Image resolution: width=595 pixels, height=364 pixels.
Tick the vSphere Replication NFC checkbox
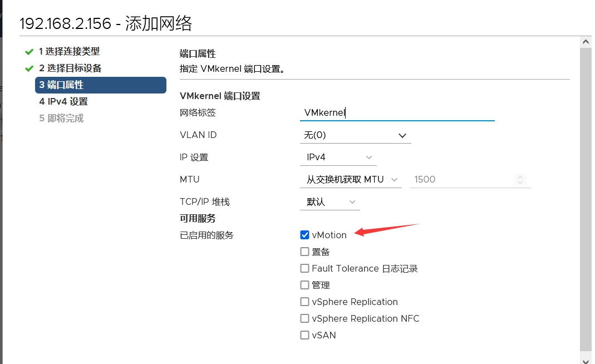(304, 318)
